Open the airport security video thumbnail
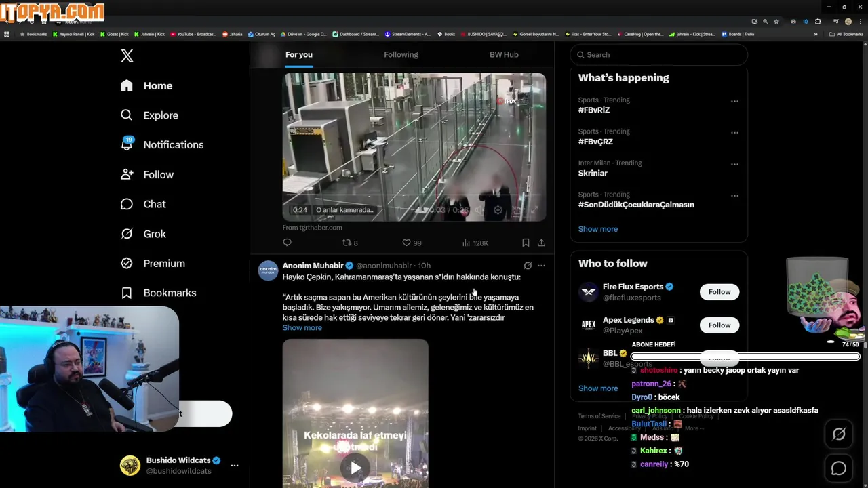 (x=414, y=147)
